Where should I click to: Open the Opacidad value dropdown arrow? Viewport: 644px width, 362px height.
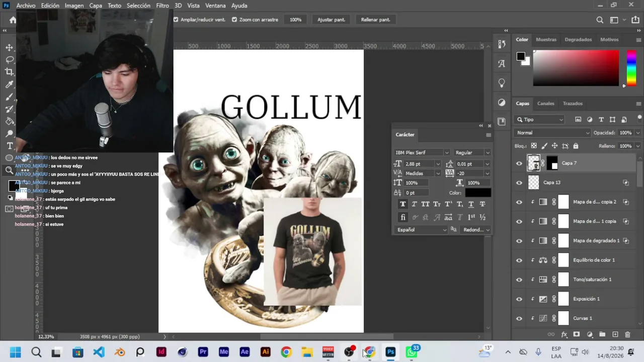[637, 133]
